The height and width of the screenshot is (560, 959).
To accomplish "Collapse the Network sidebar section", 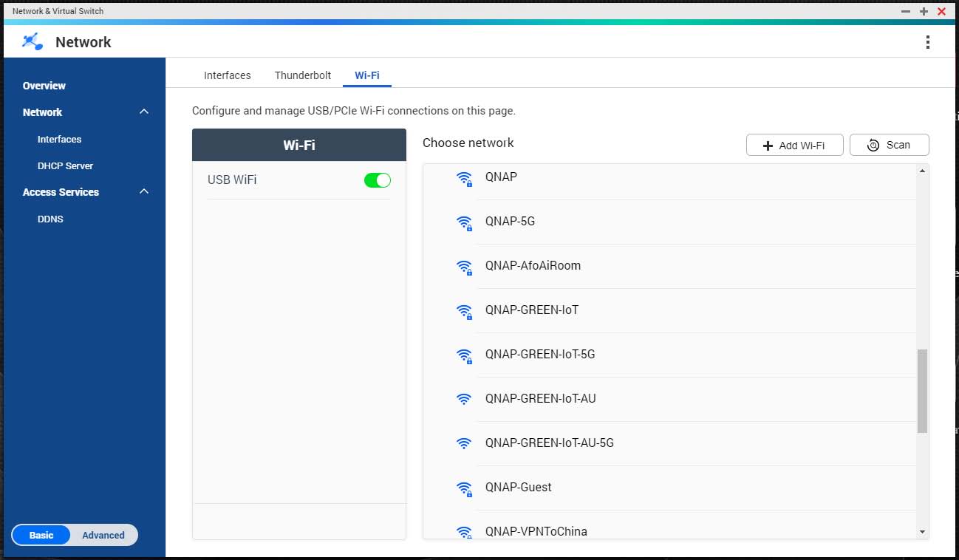I will (x=144, y=112).
